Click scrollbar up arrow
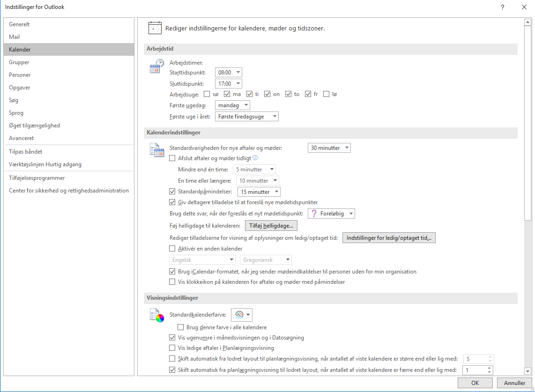535x392 pixels. tap(528, 22)
